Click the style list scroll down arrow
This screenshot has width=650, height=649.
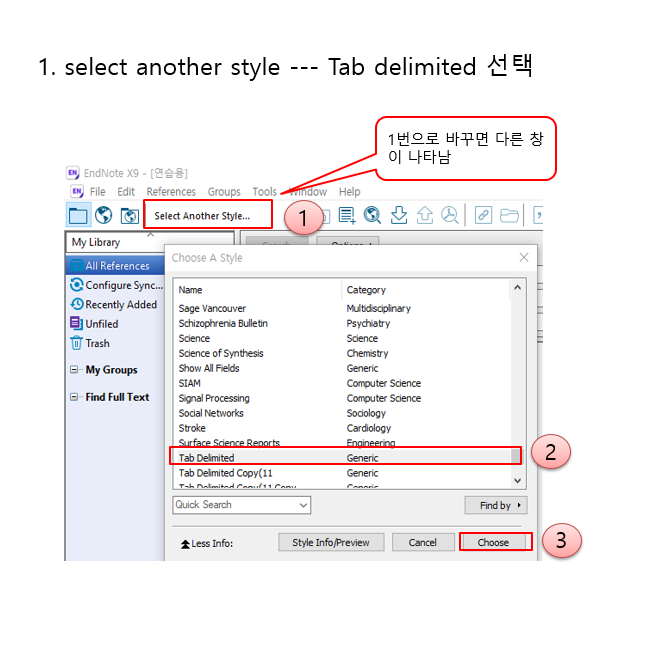(517, 481)
